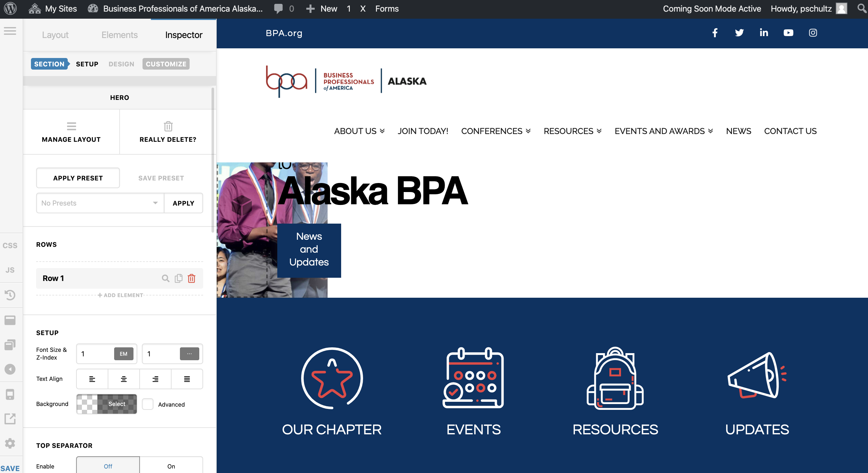The width and height of the screenshot is (868, 473).
Task: Set Top Separator Enable to Off
Action: (x=108, y=466)
